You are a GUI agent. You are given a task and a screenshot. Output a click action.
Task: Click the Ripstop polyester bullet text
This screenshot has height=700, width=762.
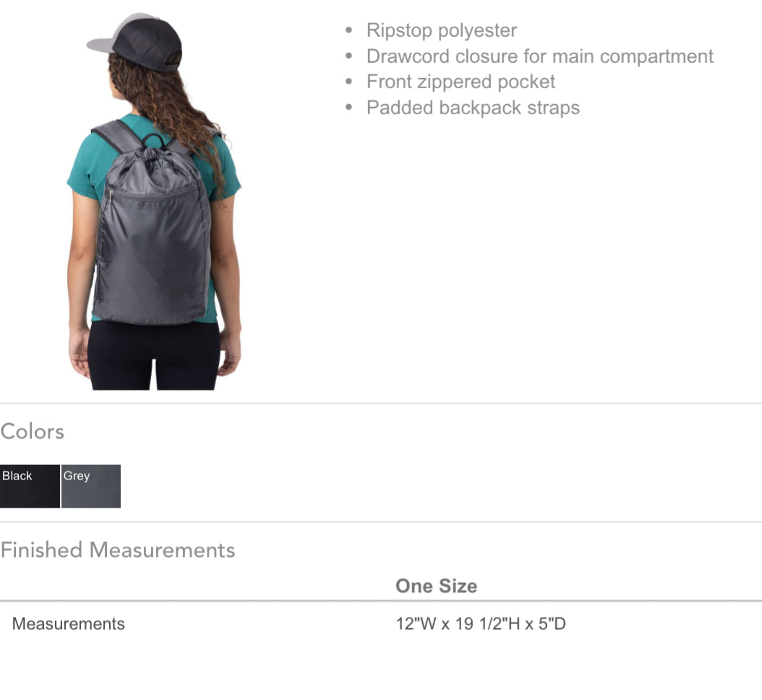pos(442,30)
